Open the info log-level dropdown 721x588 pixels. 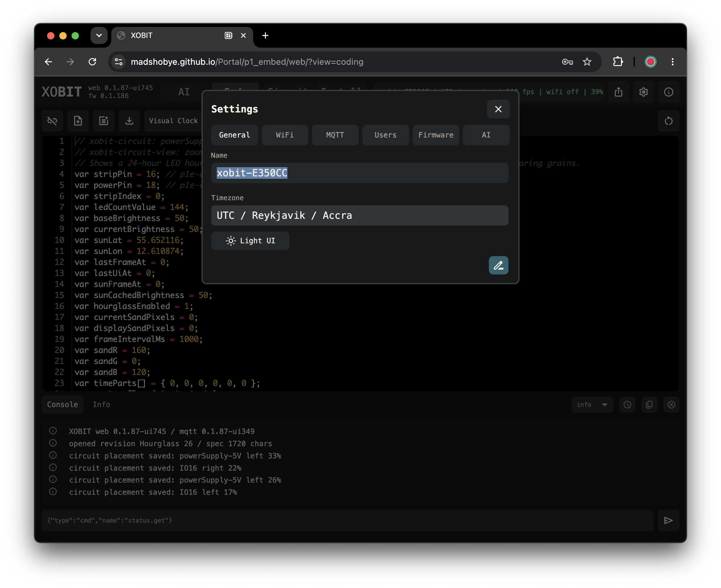[592, 405]
